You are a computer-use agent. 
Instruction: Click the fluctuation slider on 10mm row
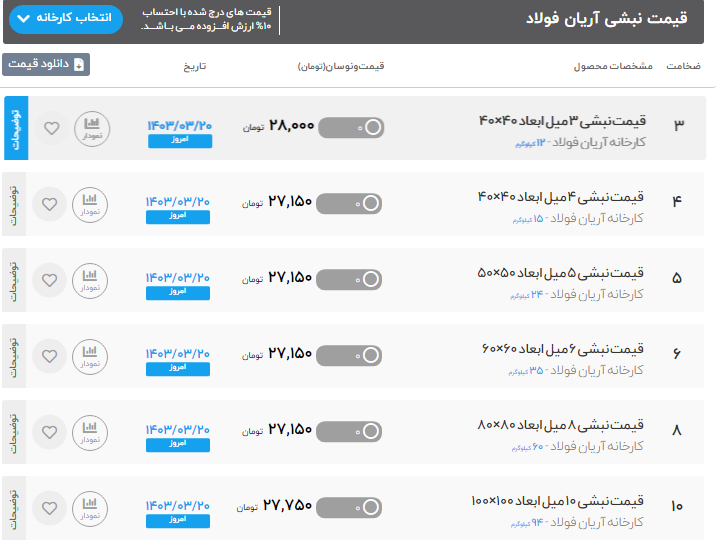pyautogui.click(x=350, y=507)
